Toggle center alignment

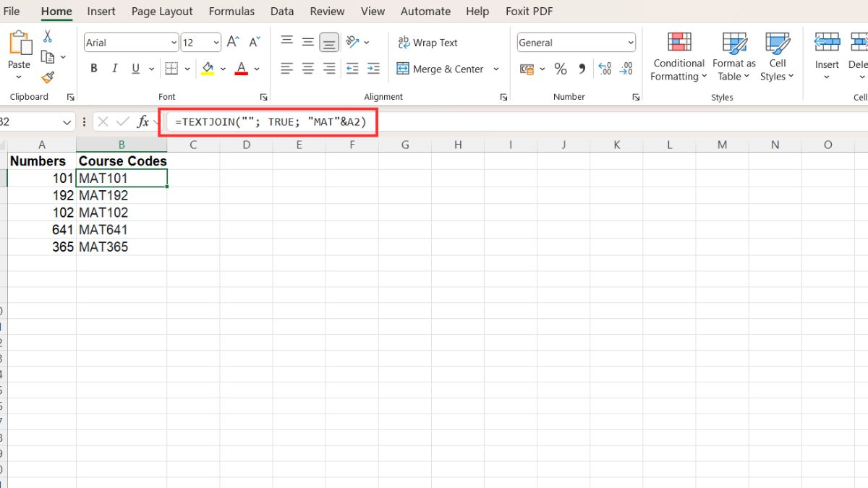pyautogui.click(x=307, y=69)
